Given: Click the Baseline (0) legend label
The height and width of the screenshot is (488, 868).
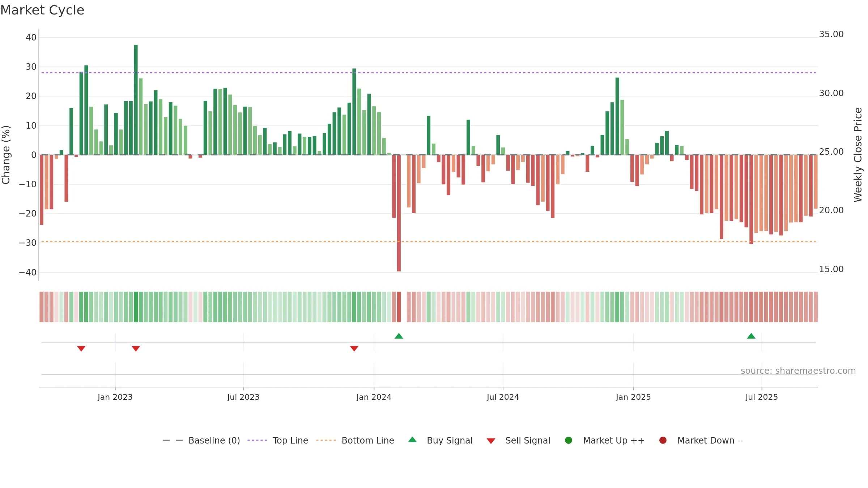Looking at the screenshot, I should (x=214, y=440).
